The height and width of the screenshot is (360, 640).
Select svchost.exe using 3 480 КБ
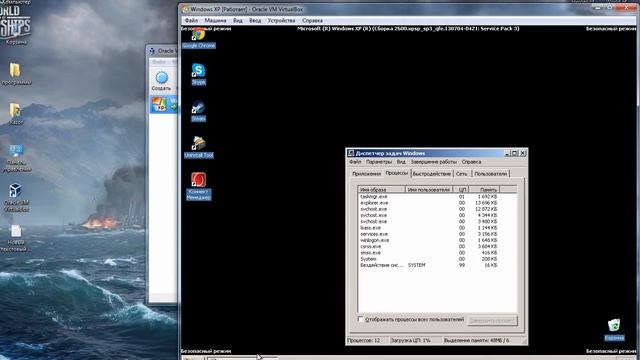pyautogui.click(x=437, y=222)
